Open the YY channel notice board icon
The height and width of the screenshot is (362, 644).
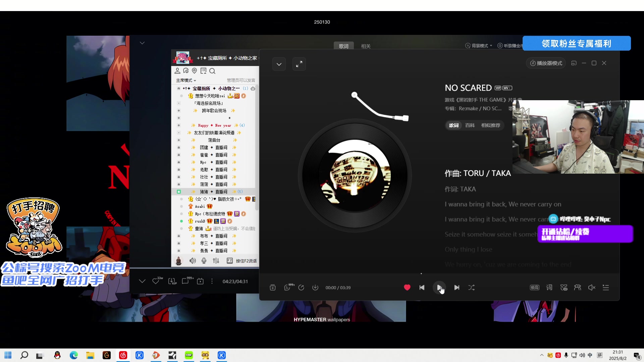(x=203, y=71)
